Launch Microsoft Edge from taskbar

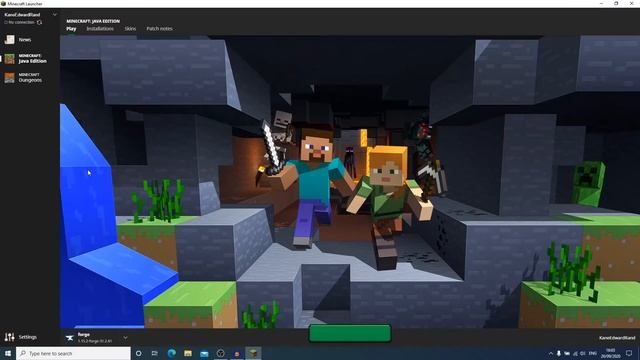coord(171,353)
